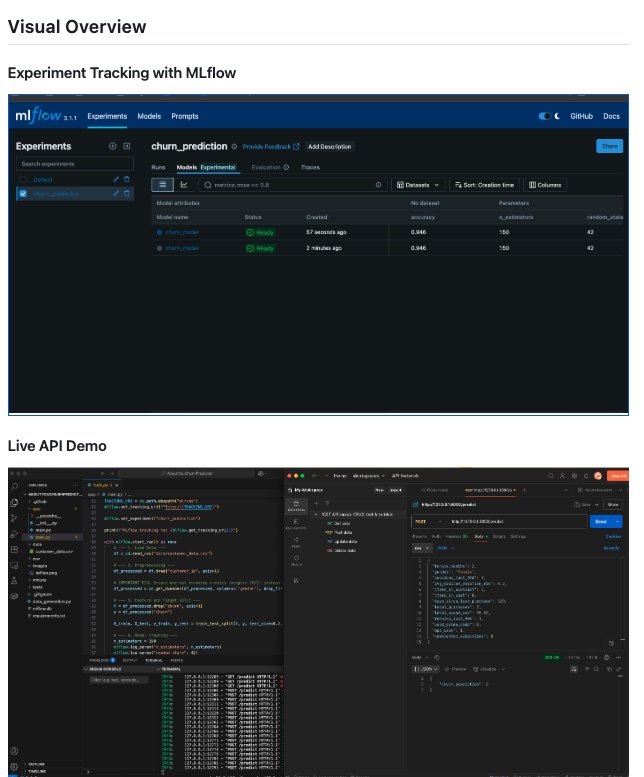Open the History sidebar icon in Postman
This screenshot has width=644, height=777.
click(x=296, y=560)
